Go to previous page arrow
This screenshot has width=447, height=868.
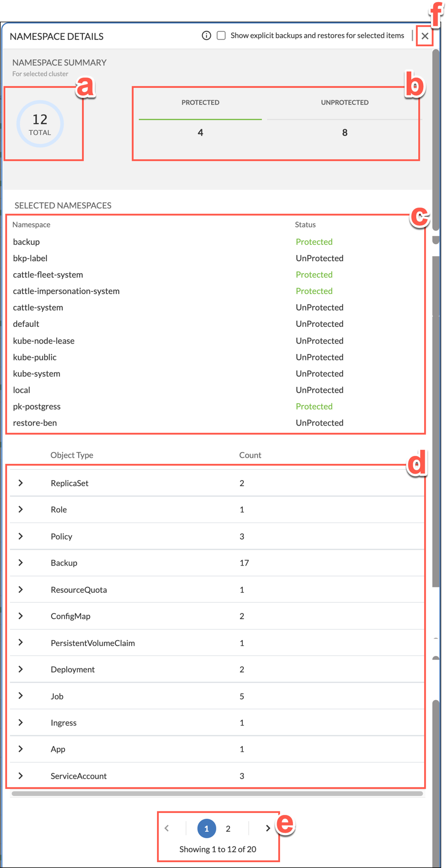tap(167, 828)
